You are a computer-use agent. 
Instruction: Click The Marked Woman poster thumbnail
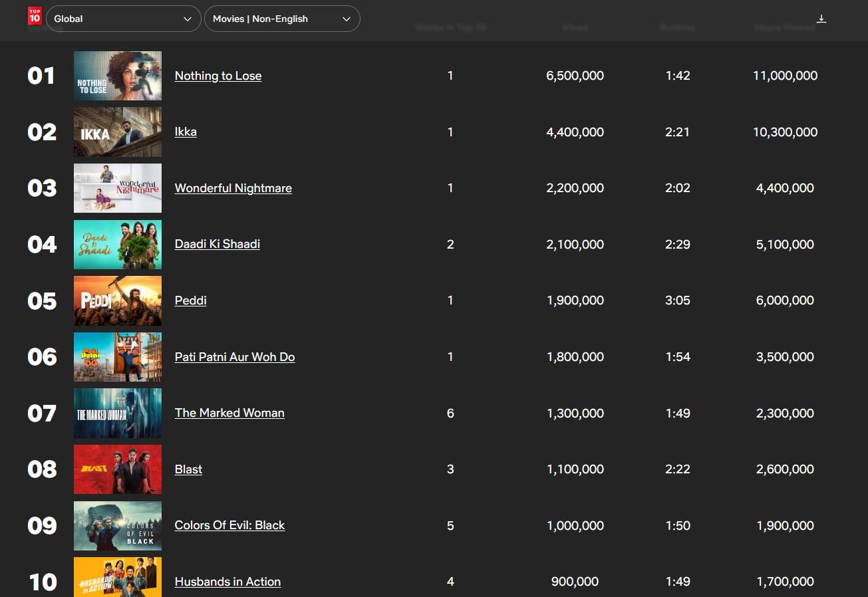coord(118,413)
